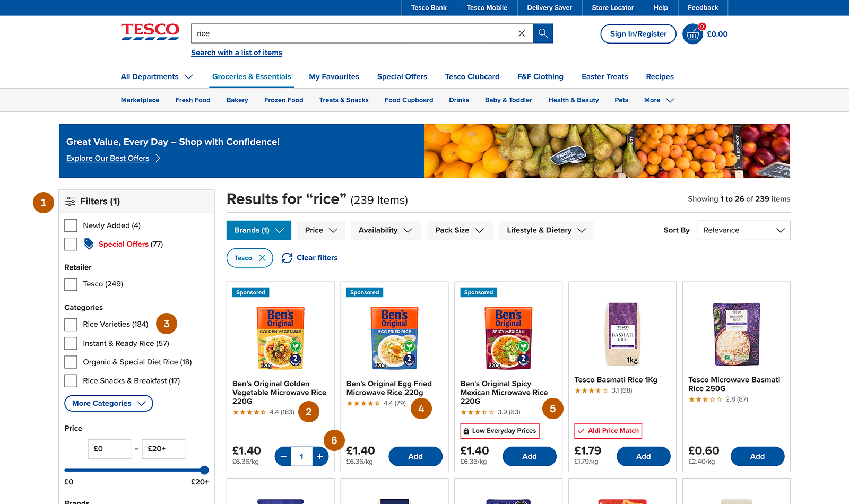Increase quantity with the plus button
This screenshot has width=849, height=504.
(x=320, y=456)
